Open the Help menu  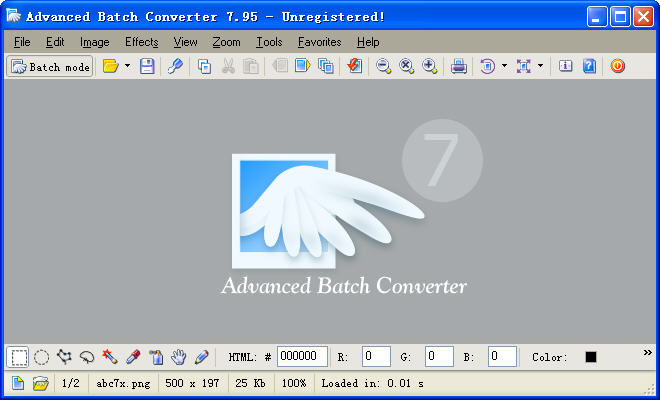(368, 42)
